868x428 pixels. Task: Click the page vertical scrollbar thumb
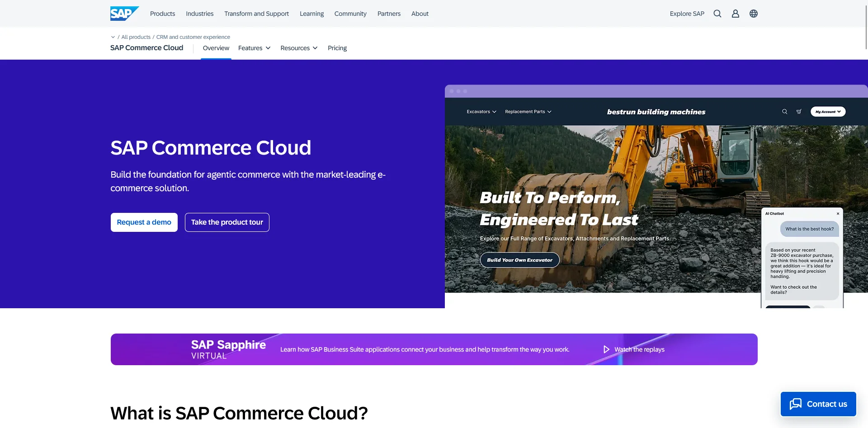pos(866,27)
